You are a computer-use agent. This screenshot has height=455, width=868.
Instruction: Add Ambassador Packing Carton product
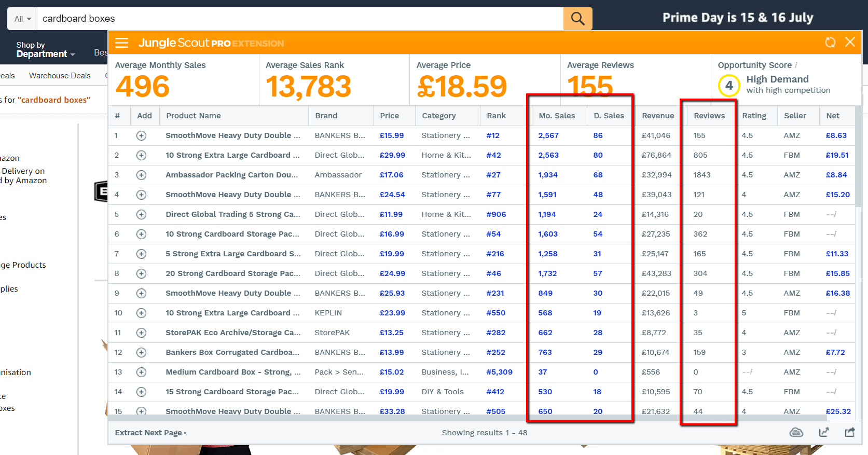pyautogui.click(x=141, y=175)
